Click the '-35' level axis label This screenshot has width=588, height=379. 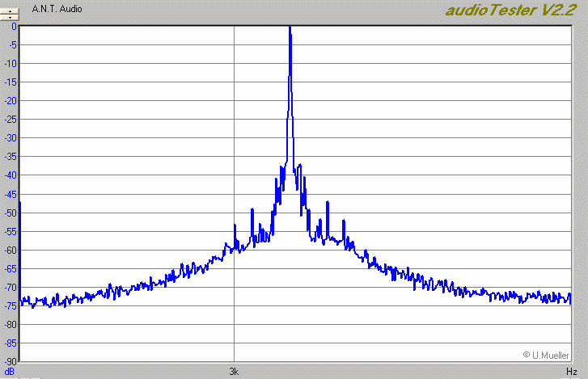[11, 157]
